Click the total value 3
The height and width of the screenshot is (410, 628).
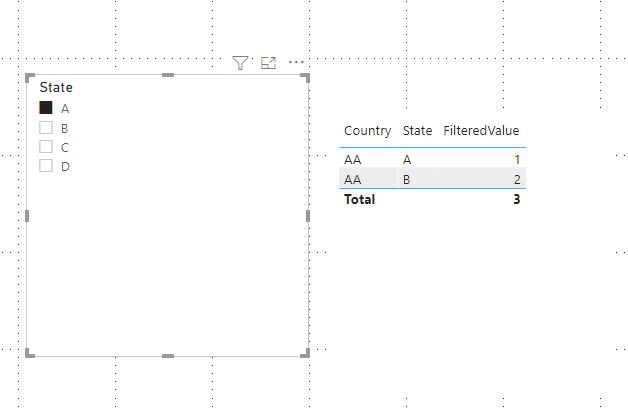click(x=517, y=199)
